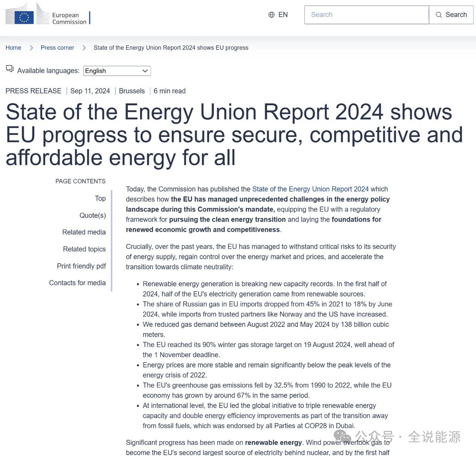
Task: Navigate to Related topics section
Action: [x=84, y=249]
